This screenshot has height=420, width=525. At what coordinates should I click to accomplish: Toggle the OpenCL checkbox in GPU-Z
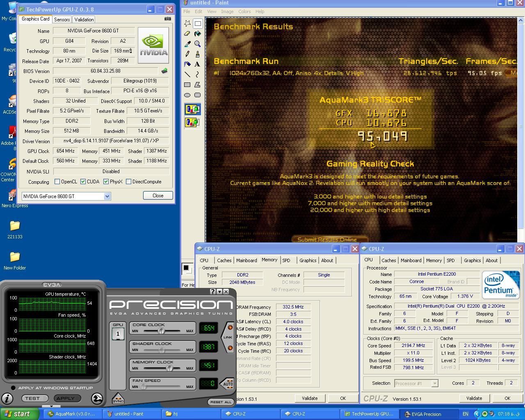click(57, 182)
